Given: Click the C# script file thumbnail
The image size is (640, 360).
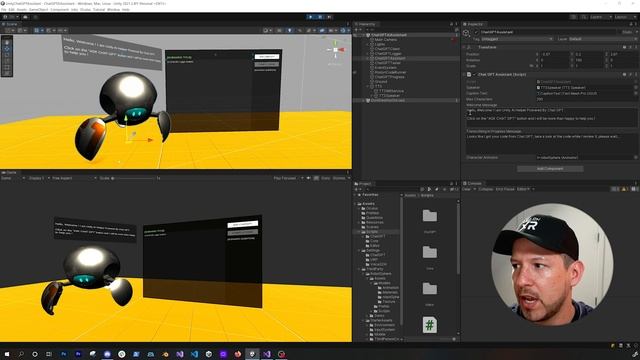Looking at the screenshot, I should pos(429,325).
